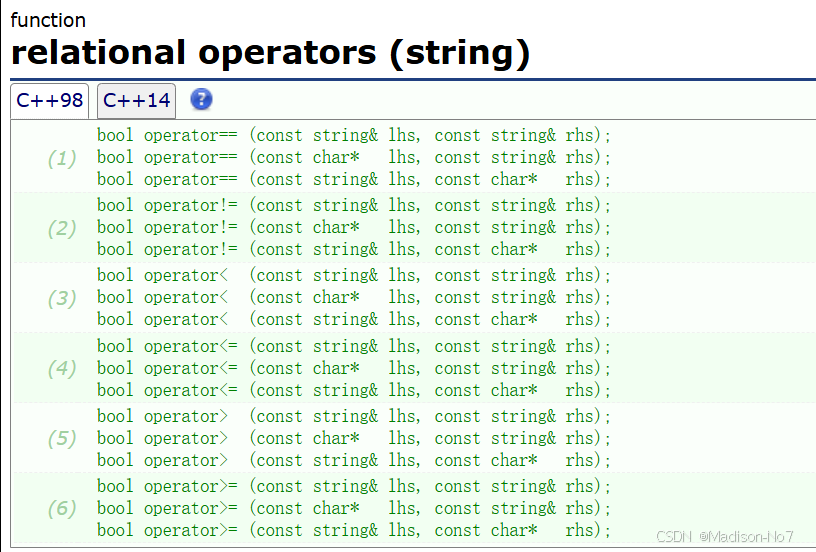Click operator< line with two const string& parameters

click(x=354, y=275)
